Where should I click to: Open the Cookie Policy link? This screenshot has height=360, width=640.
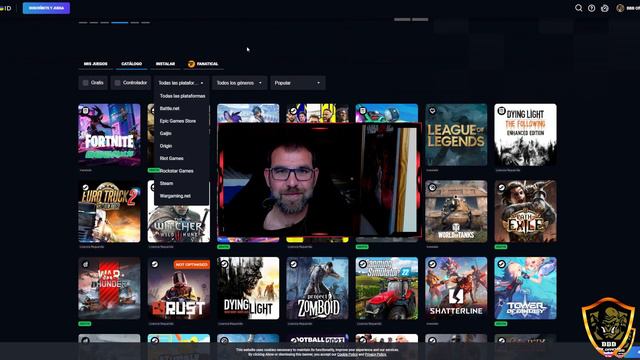coord(347,355)
